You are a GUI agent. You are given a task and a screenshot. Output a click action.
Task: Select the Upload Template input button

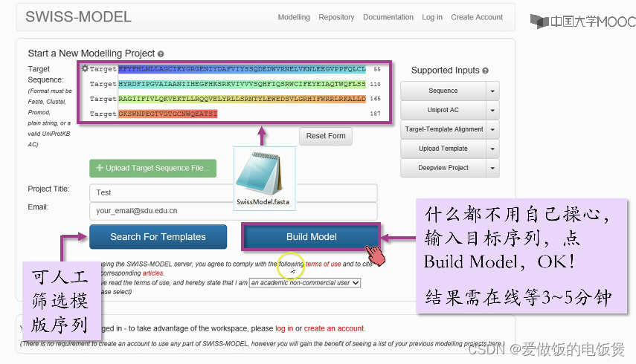tap(443, 149)
